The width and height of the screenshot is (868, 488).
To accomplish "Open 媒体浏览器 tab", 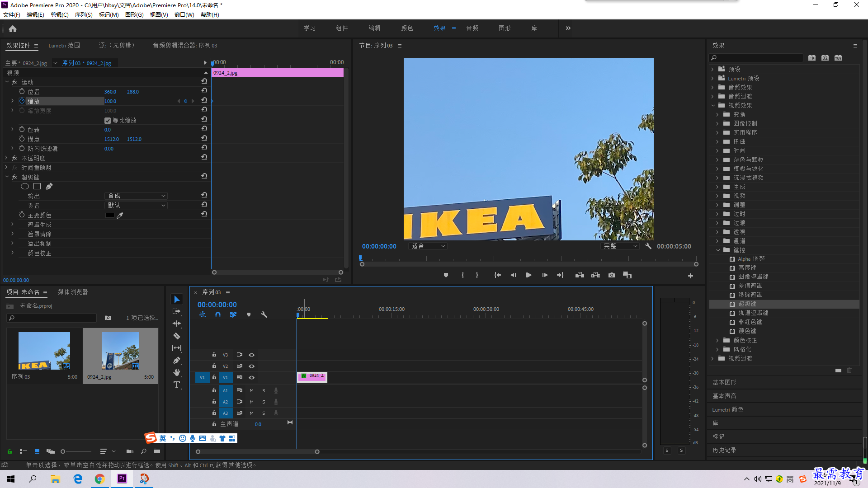I will click(x=73, y=292).
